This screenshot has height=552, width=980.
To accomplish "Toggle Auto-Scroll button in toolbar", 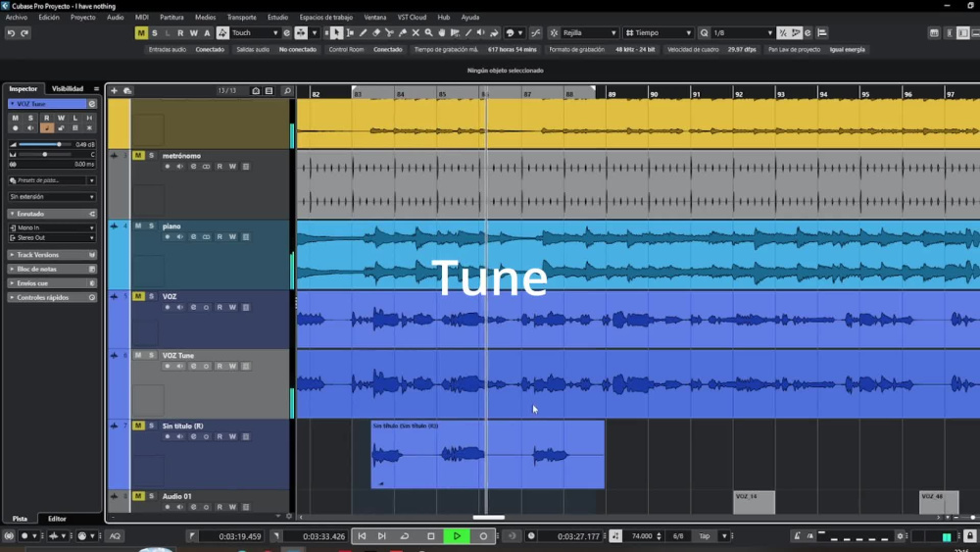I will [301, 33].
